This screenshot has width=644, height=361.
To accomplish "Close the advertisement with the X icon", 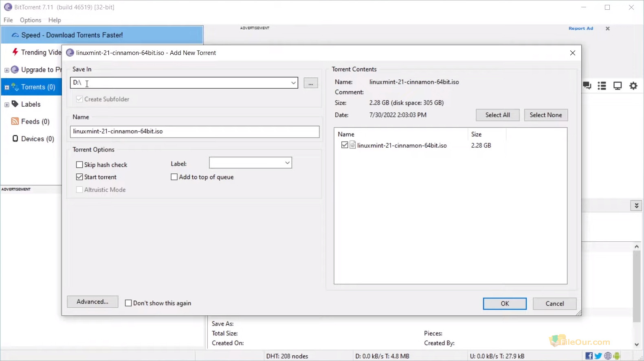I will 607,28.
